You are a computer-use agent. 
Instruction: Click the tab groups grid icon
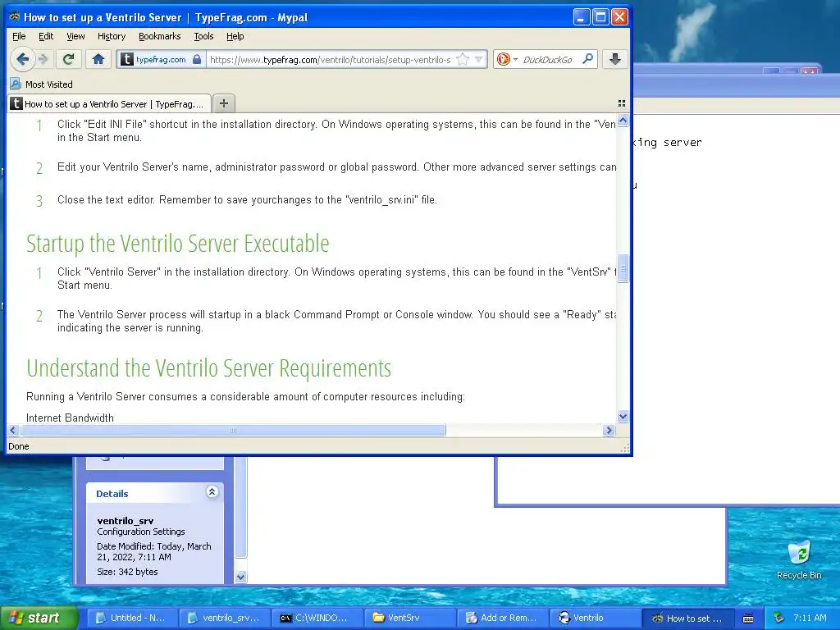point(622,103)
